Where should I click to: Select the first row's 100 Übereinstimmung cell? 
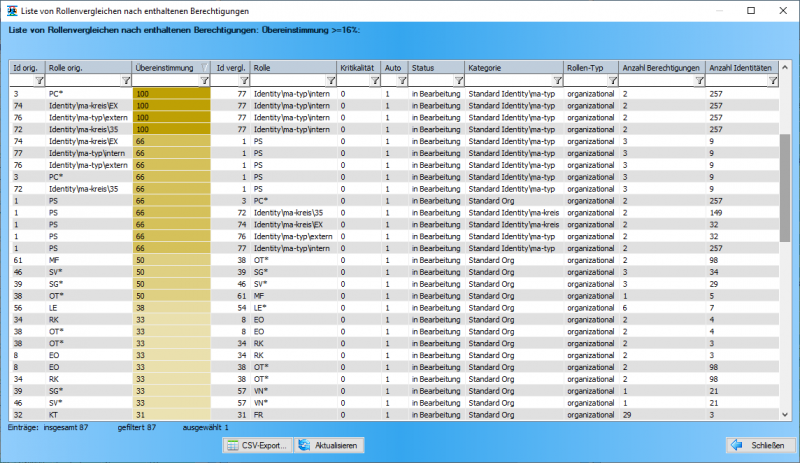171,93
